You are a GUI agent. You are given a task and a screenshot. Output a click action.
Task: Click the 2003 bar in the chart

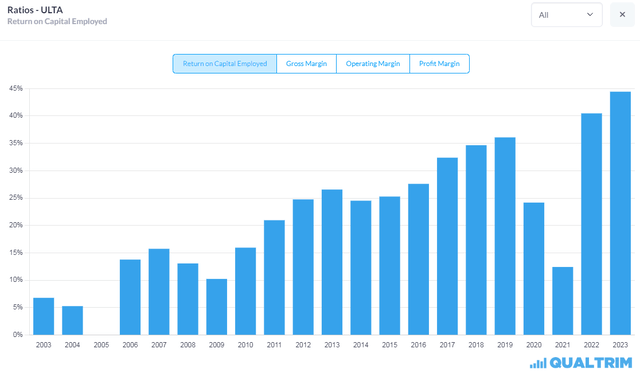point(44,316)
